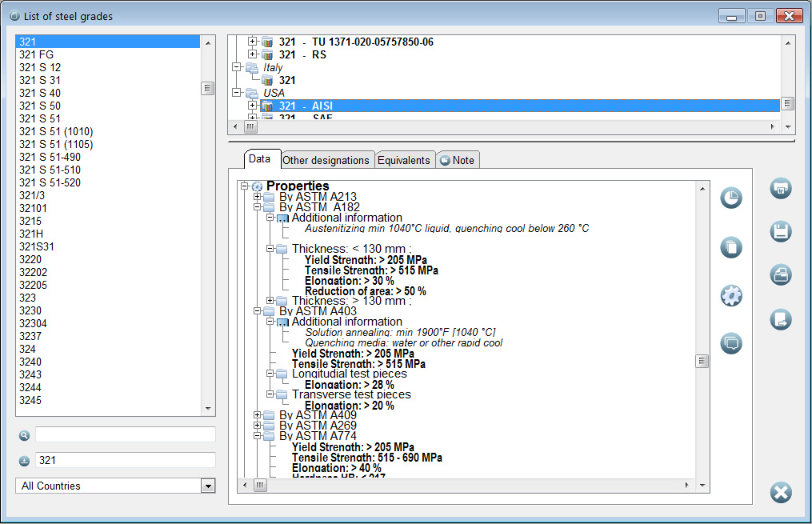This screenshot has width=812, height=524.
Task: Click the USA folder icon
Action: coord(252,94)
